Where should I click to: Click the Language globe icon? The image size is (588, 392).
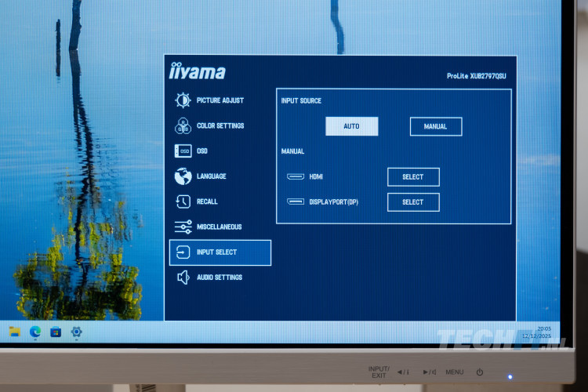(183, 176)
